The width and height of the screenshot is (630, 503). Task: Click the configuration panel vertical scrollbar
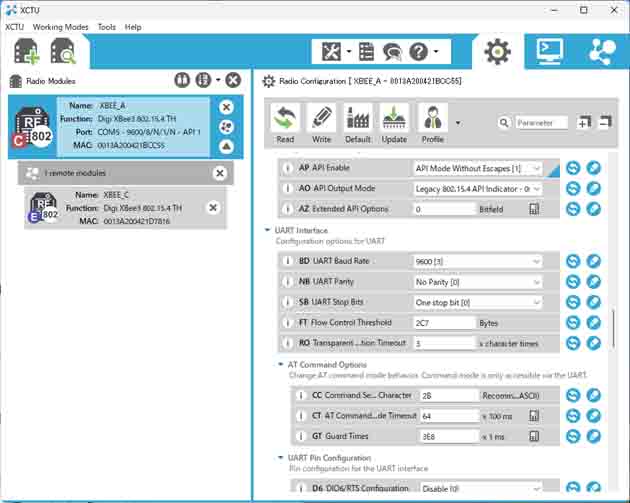tap(614, 328)
